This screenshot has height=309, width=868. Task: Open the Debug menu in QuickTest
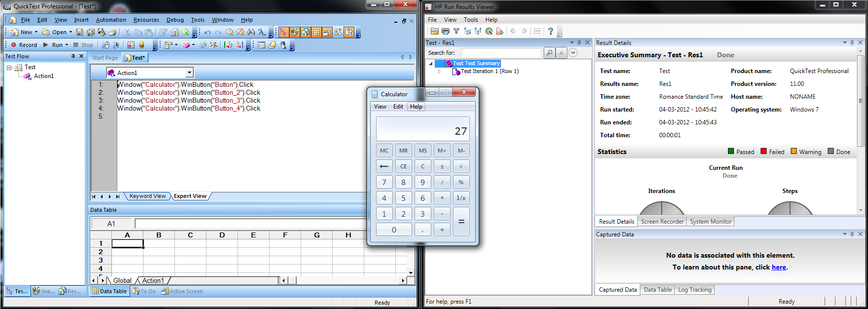(x=175, y=20)
